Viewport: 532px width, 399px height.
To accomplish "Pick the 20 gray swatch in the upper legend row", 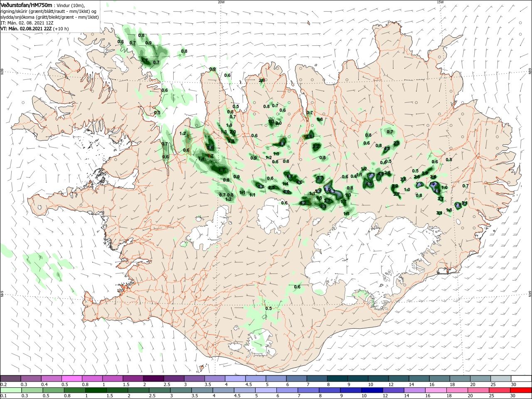I will click(480, 378).
